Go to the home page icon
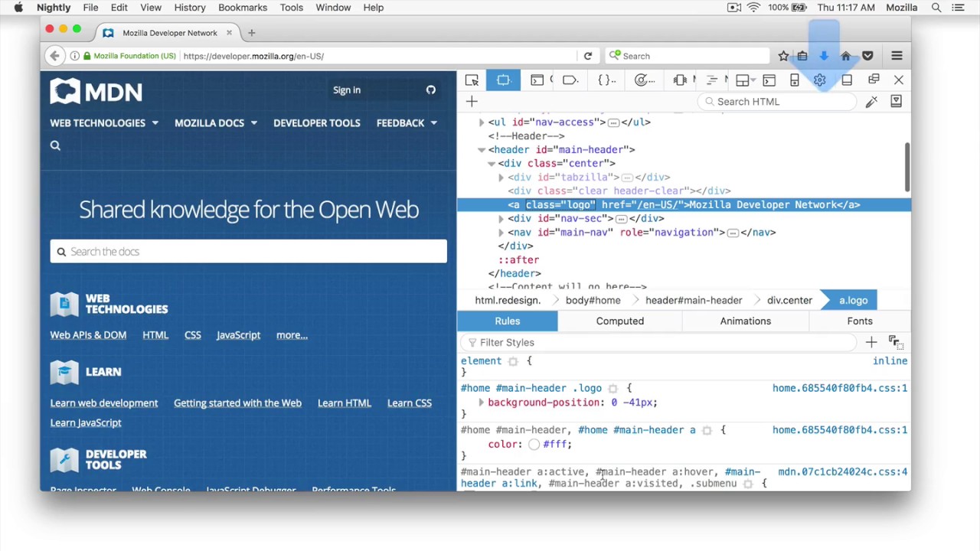The height and width of the screenshot is (551, 980). 846,56
